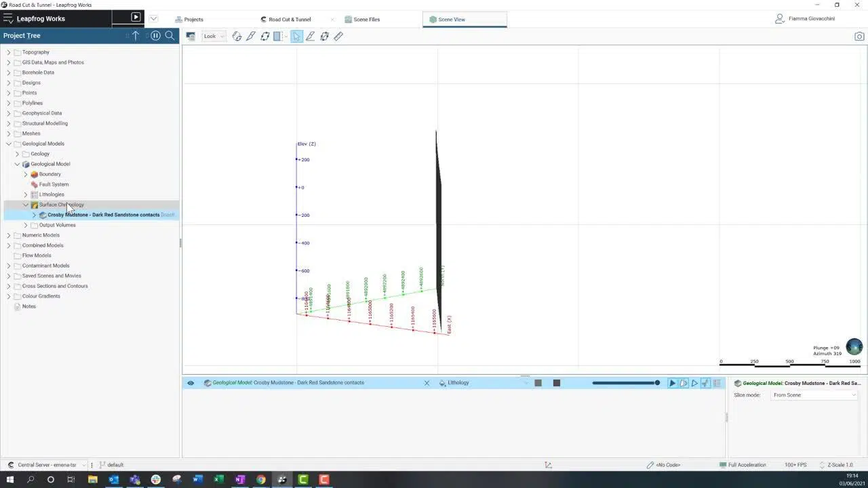This screenshot has height=488, width=868.
Task: Expand the Boundary item
Action: 26,174
